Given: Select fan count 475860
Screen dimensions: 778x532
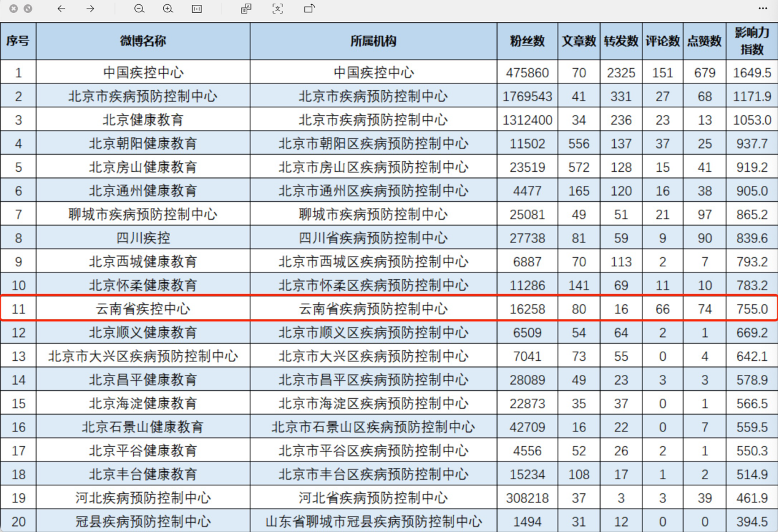Looking at the screenshot, I should (x=528, y=72).
